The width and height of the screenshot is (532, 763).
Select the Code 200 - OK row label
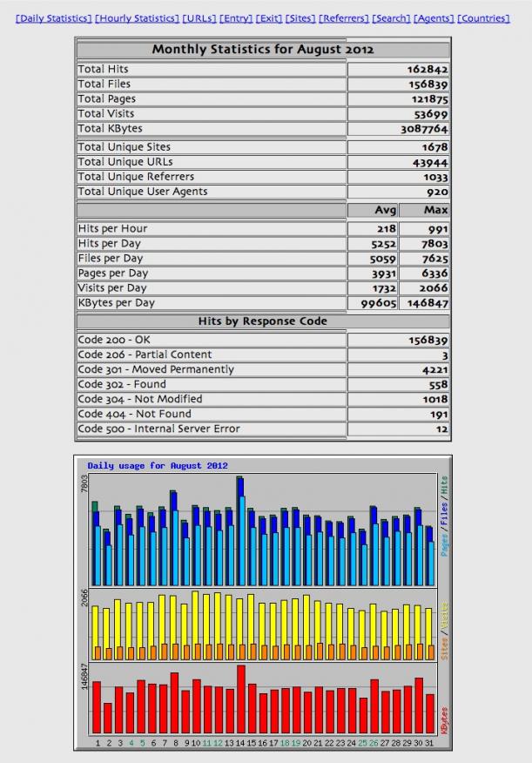click(114, 340)
